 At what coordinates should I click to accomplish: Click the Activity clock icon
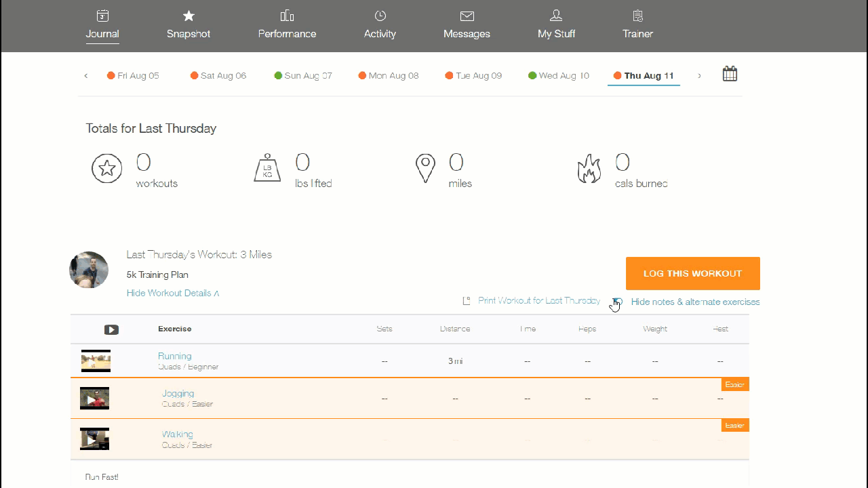point(380,16)
